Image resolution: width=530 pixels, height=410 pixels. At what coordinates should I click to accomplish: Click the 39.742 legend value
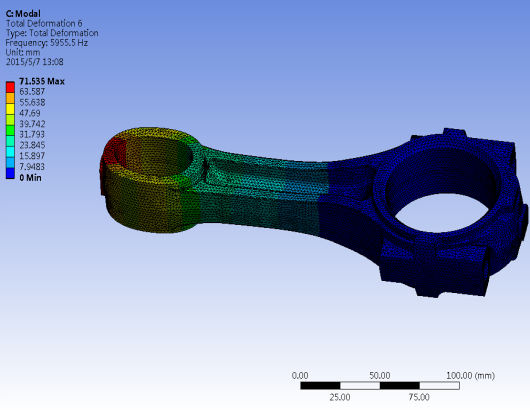click(x=32, y=124)
